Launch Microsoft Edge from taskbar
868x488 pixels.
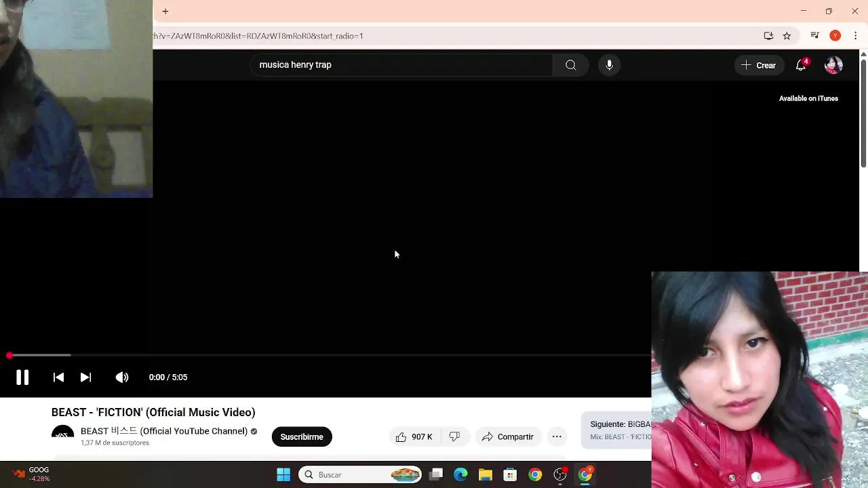point(460,474)
